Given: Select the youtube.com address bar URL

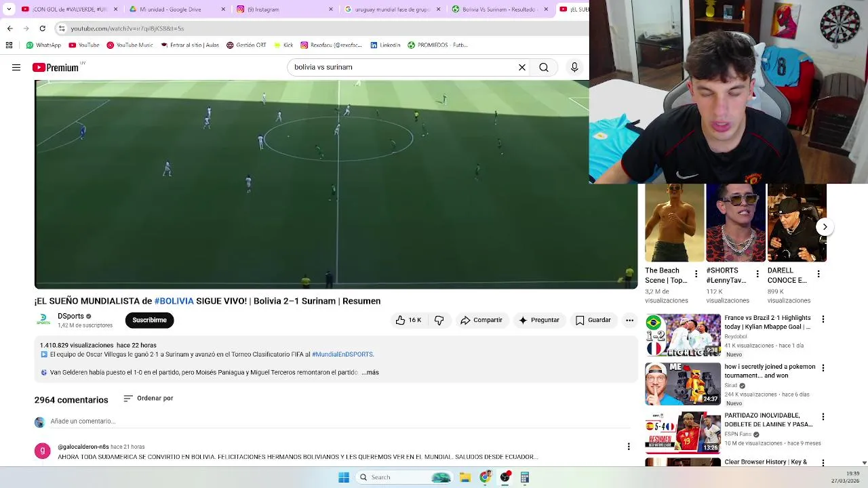Looking at the screenshot, I should [127, 28].
